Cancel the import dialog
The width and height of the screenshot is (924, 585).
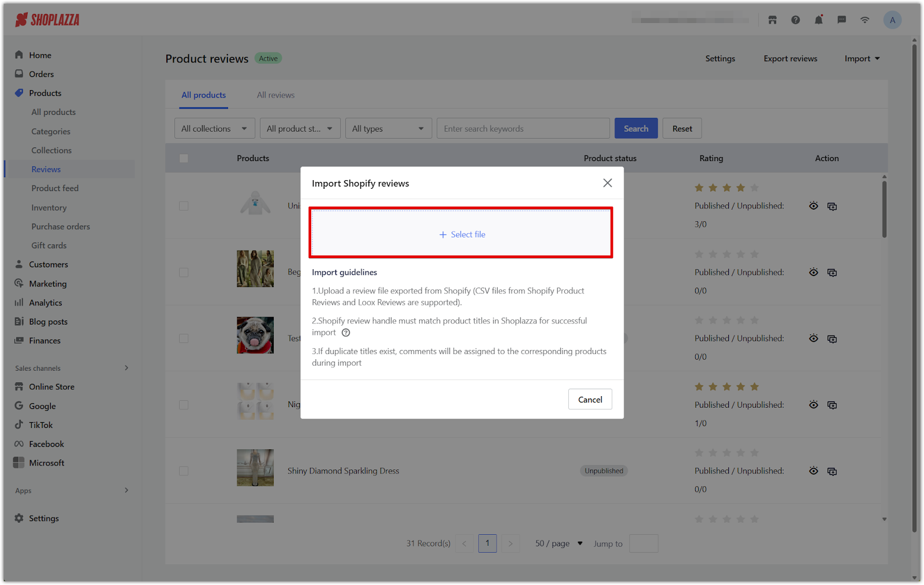[x=590, y=400]
